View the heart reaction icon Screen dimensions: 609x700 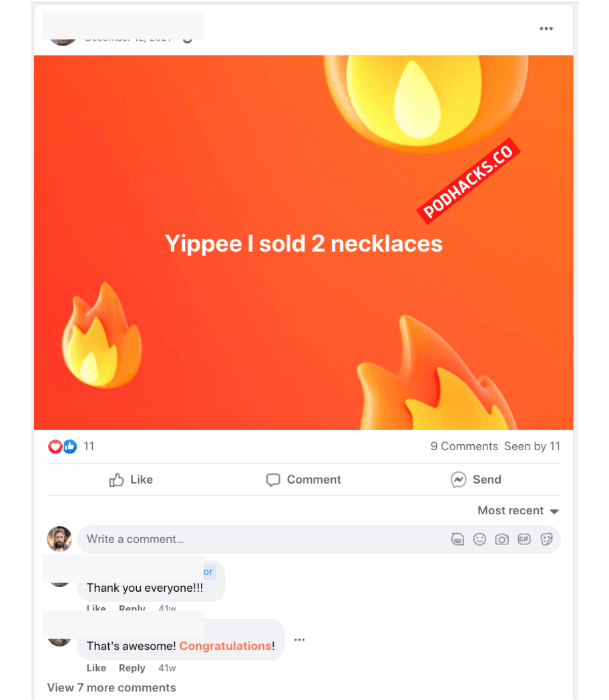point(55,446)
